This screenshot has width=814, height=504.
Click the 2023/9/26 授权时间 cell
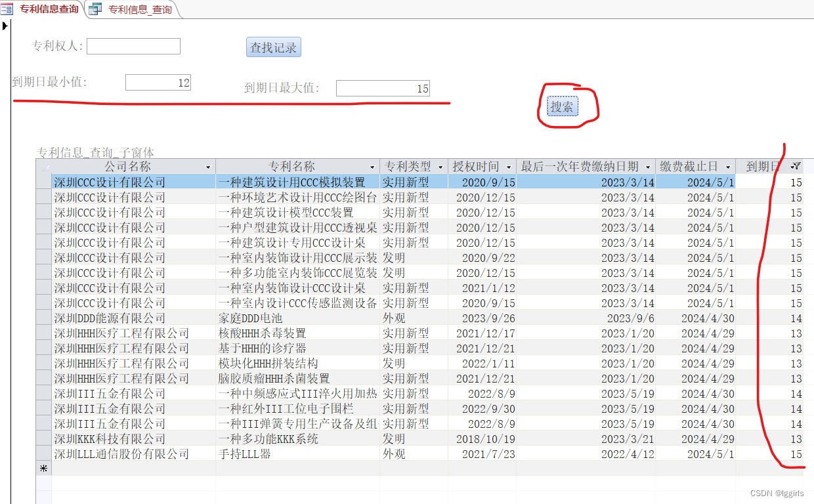click(x=482, y=318)
